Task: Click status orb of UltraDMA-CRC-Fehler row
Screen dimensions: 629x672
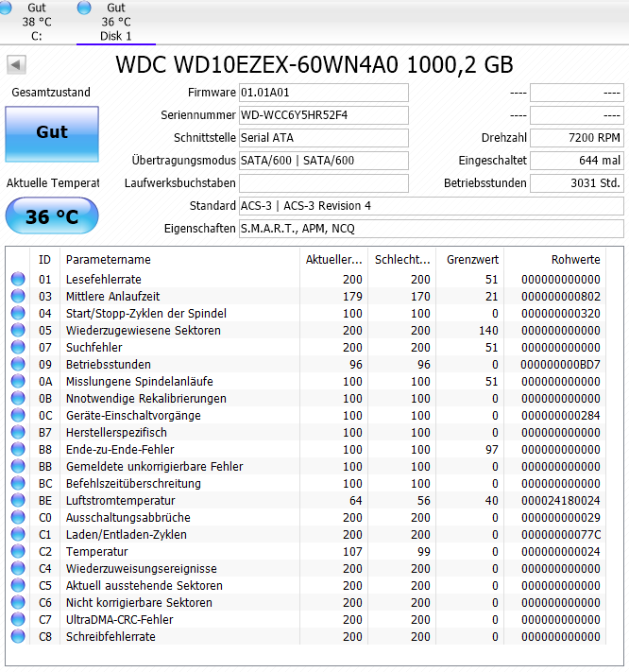Action: pyautogui.click(x=18, y=620)
